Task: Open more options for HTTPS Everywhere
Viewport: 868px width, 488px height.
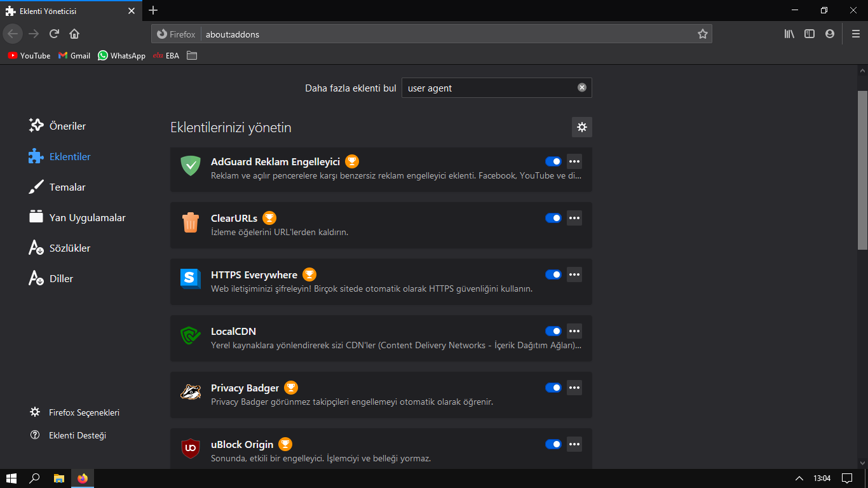Action: coord(574,274)
